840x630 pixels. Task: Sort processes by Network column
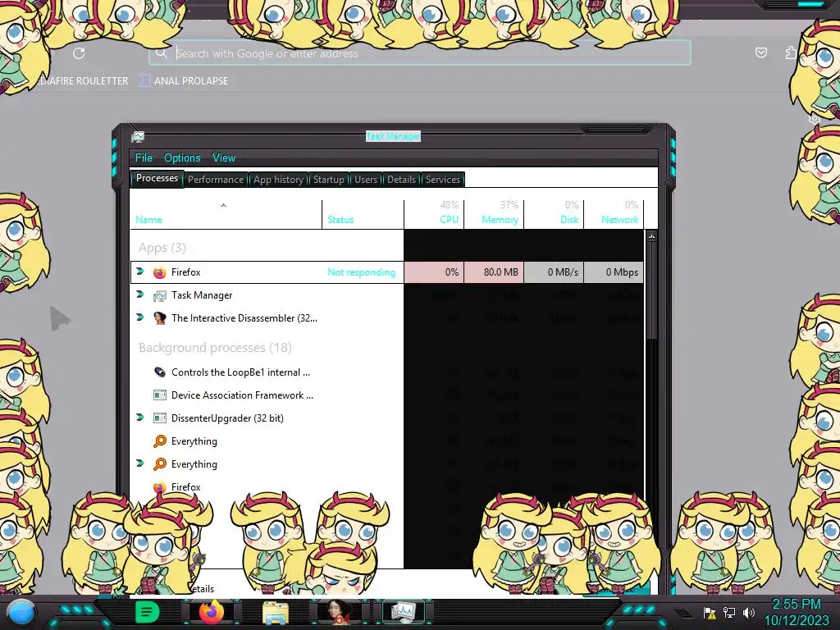[620, 220]
